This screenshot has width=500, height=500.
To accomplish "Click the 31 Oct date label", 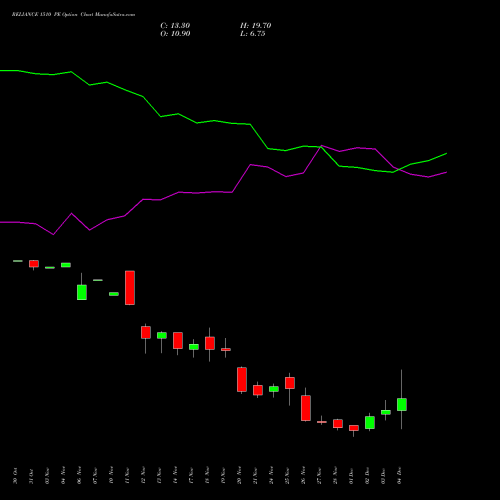I will (31, 476).
